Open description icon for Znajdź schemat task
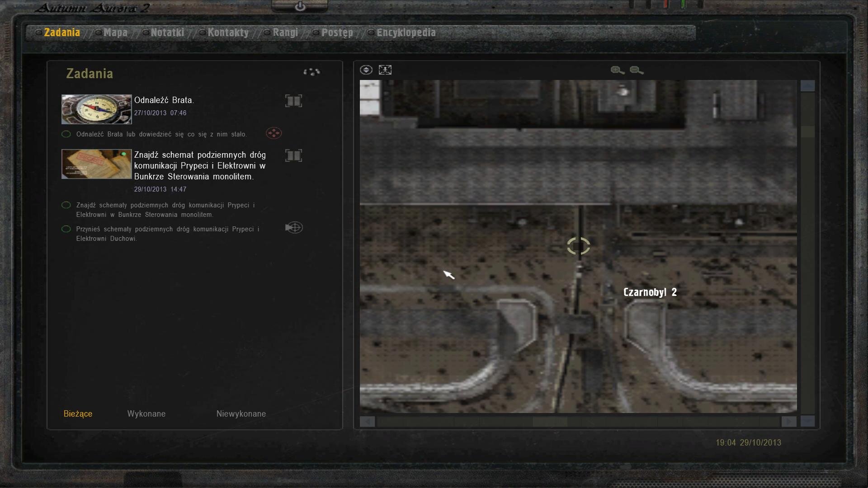The image size is (868, 488). click(293, 155)
